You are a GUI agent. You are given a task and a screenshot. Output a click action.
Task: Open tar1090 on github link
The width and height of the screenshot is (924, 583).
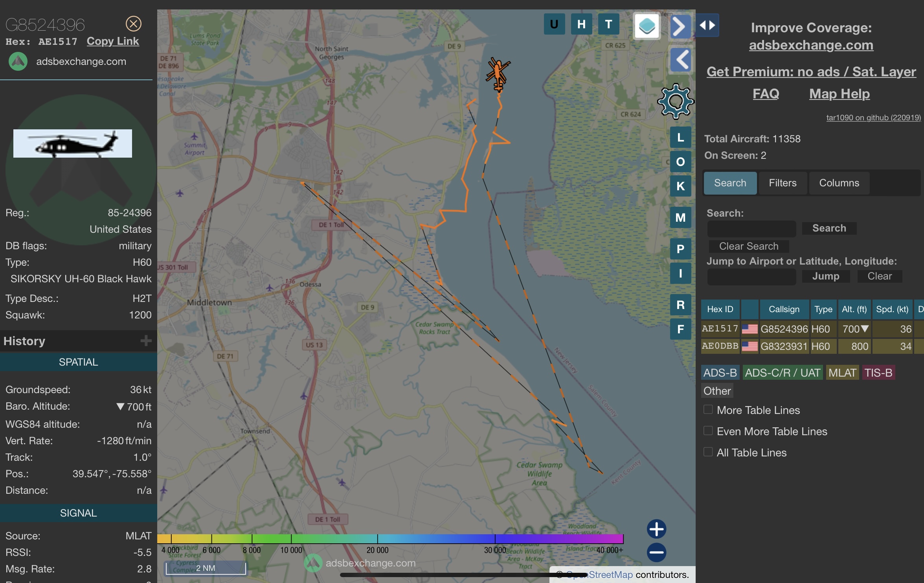(x=873, y=118)
